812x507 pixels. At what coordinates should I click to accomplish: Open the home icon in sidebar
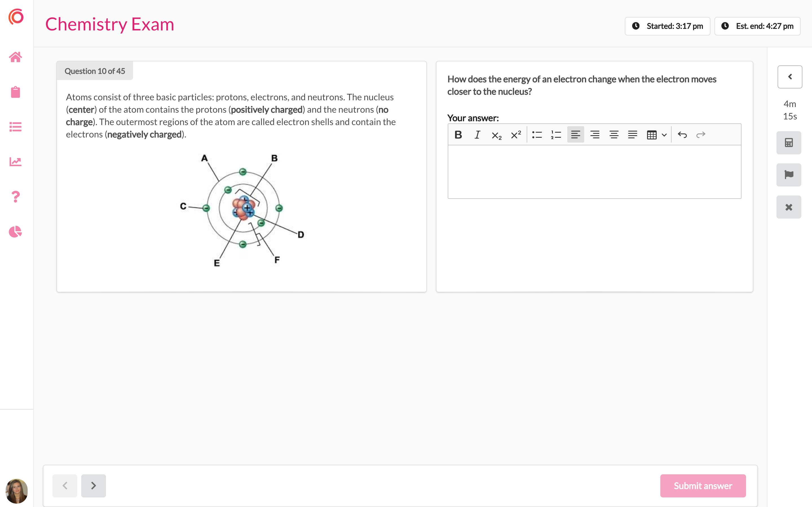[16, 57]
